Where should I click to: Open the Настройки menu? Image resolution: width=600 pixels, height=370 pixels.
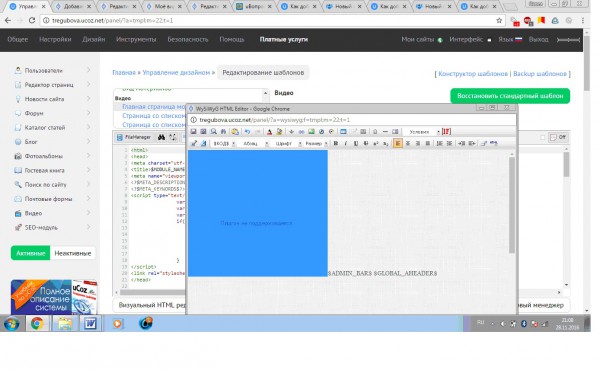pyautogui.click(x=55, y=39)
